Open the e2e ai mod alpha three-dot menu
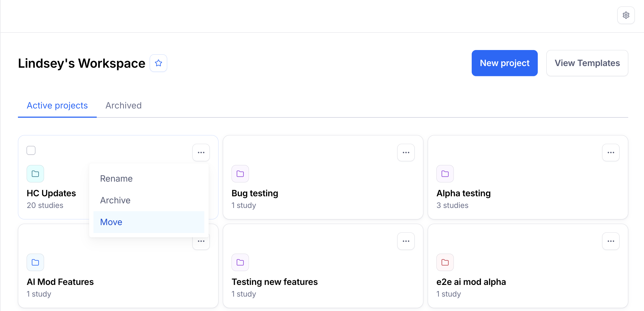 coord(611,241)
